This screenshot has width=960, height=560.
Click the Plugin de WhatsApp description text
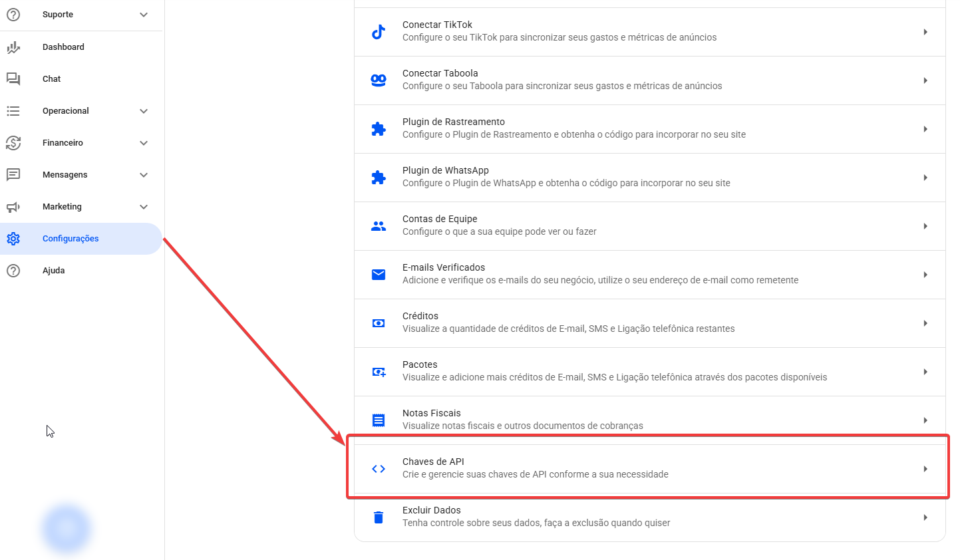(566, 183)
